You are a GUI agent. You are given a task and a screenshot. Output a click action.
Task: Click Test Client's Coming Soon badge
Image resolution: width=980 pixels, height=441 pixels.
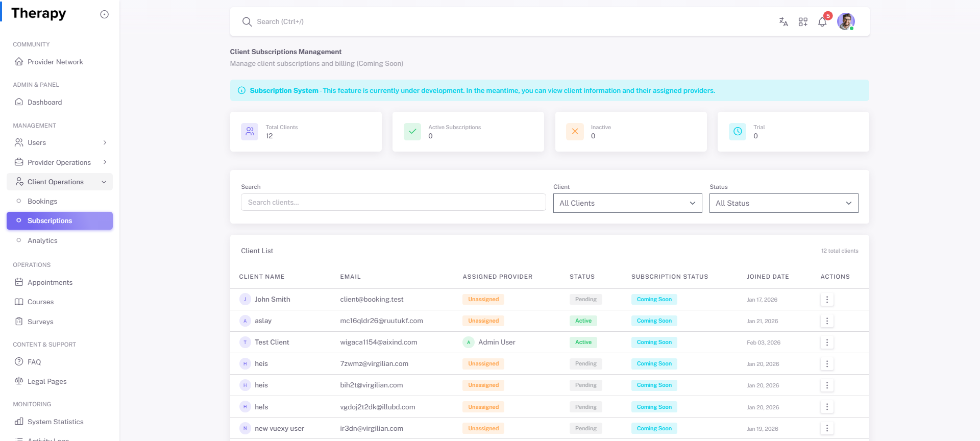pyautogui.click(x=654, y=342)
